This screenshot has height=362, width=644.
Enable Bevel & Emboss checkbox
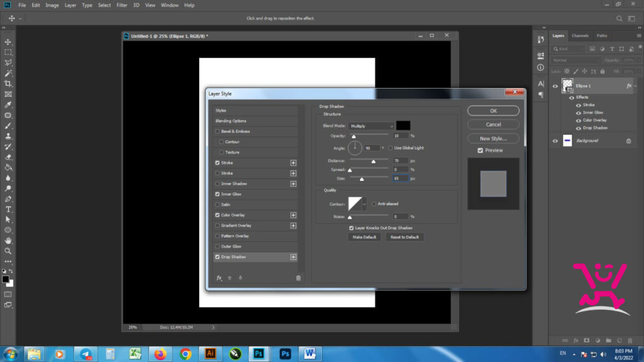tap(217, 131)
